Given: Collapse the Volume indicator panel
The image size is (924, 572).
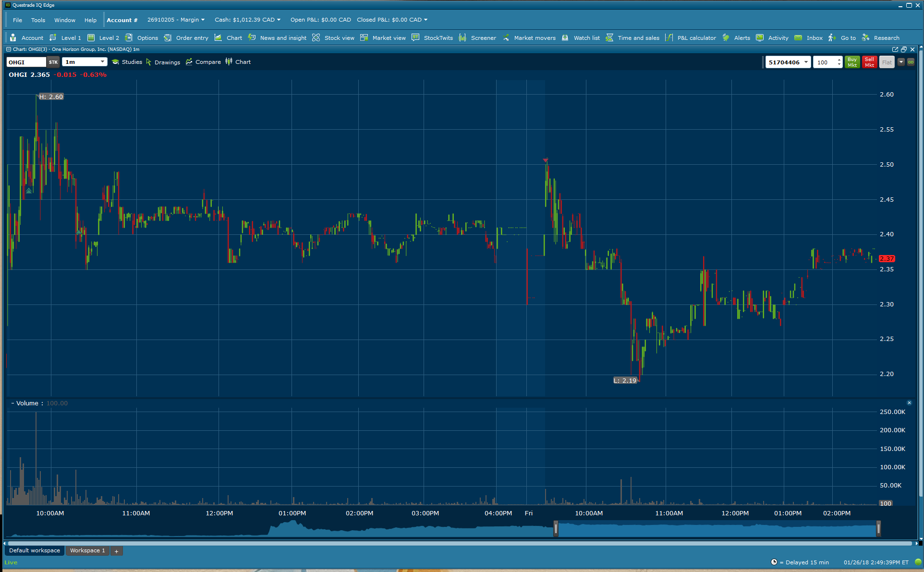Looking at the screenshot, I should [12, 403].
